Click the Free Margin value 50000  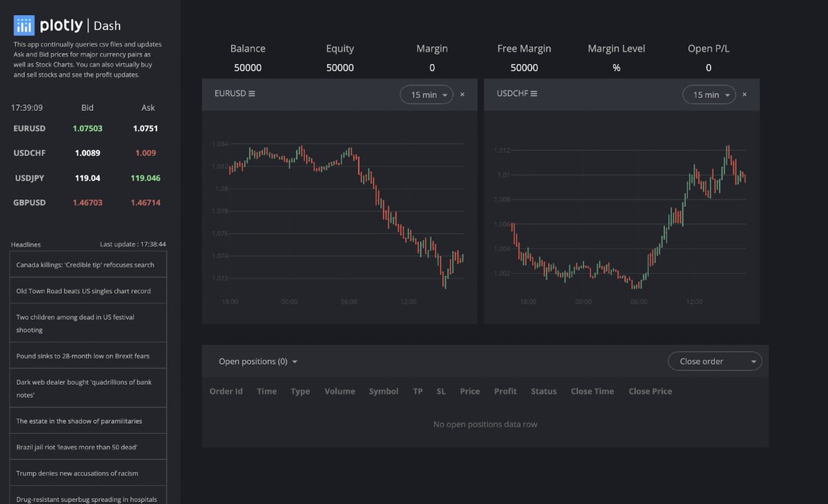click(x=524, y=68)
